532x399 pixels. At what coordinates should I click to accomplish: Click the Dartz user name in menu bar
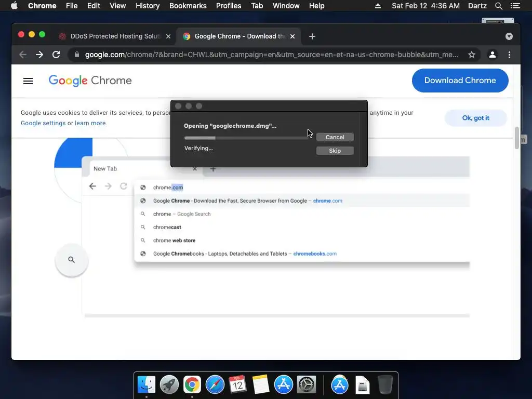(x=477, y=6)
